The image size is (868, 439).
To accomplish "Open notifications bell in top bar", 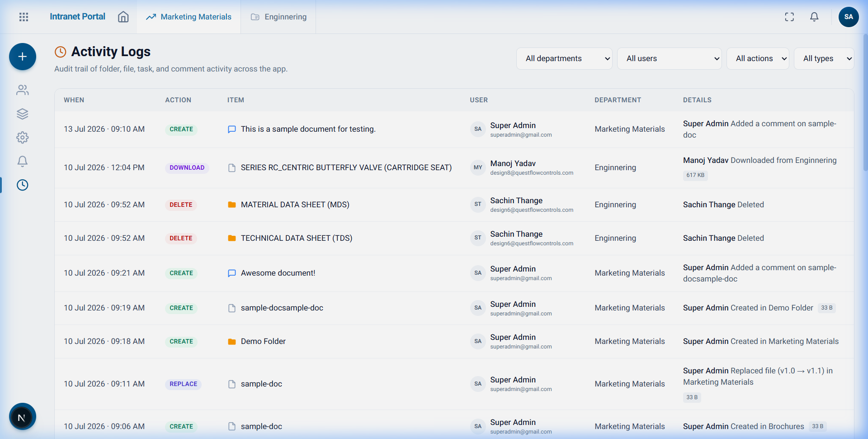I will click(814, 17).
